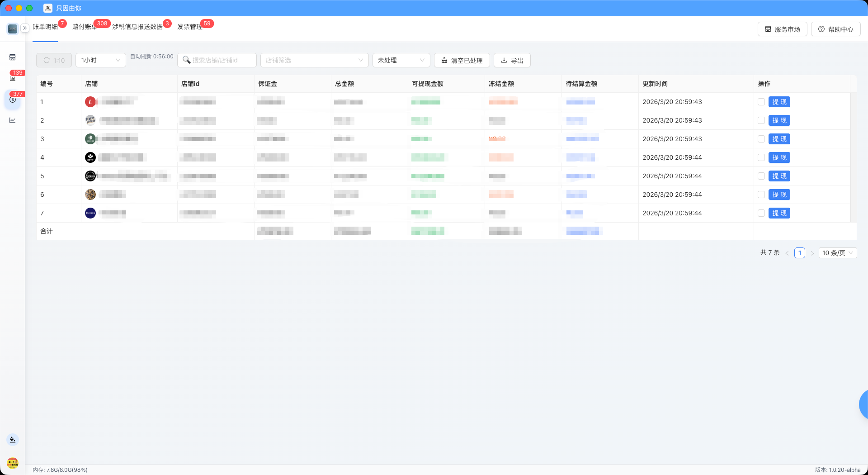Open the 未处理 status dropdown
This screenshot has height=475, width=868.
(401, 60)
